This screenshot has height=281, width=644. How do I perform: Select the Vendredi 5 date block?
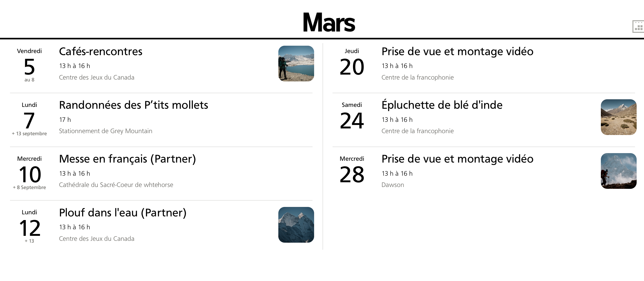click(29, 66)
